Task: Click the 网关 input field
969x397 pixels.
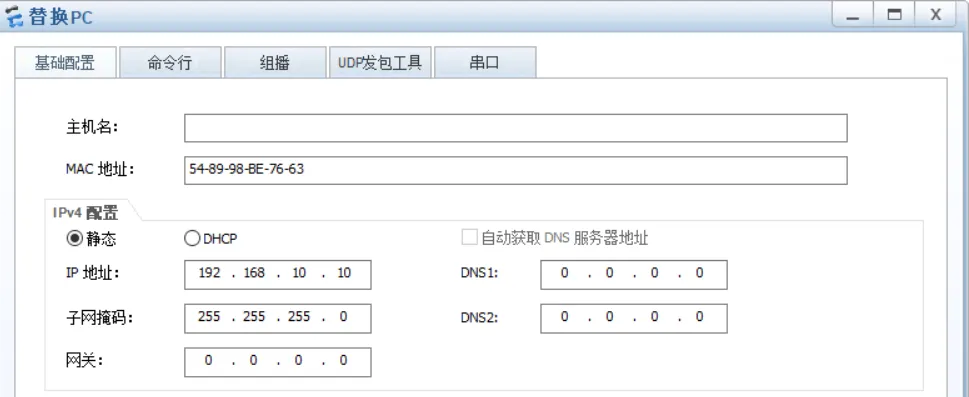Action: (x=277, y=362)
